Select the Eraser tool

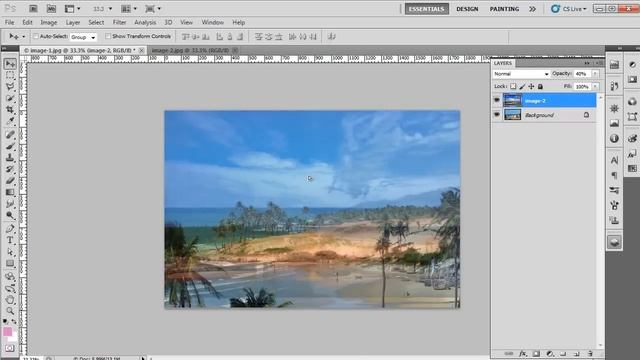(10, 180)
